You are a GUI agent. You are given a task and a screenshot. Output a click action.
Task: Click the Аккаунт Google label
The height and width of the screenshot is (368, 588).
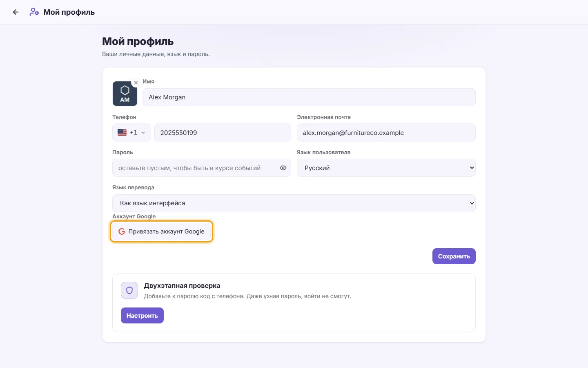(134, 216)
